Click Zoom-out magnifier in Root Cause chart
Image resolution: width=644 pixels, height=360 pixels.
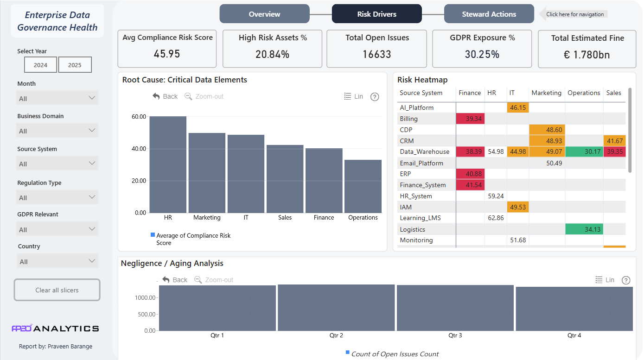188,96
